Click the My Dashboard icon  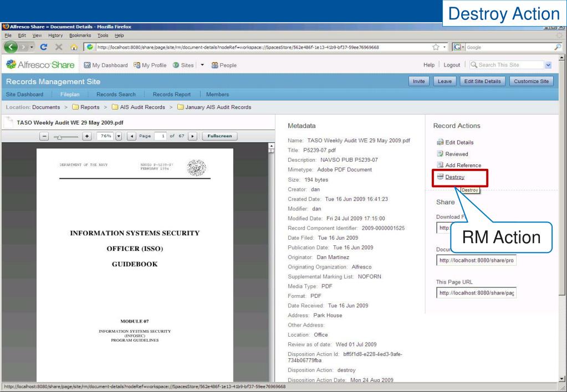[x=87, y=65]
